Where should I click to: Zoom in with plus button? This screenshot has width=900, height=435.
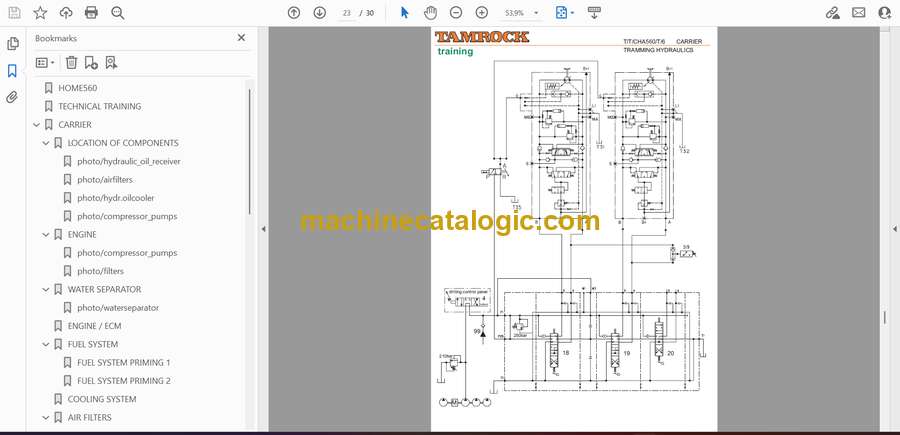(482, 13)
